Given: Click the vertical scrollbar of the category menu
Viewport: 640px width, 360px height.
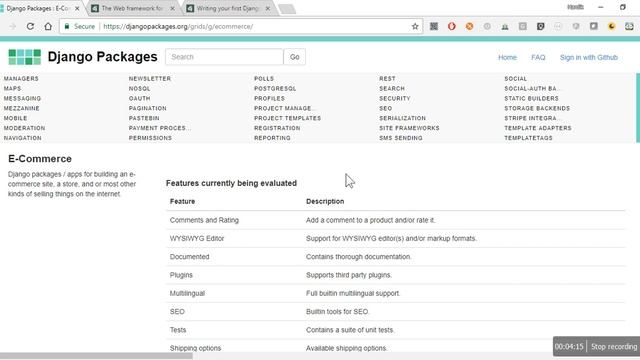Looking at the screenshot, I should tap(638, 108).
